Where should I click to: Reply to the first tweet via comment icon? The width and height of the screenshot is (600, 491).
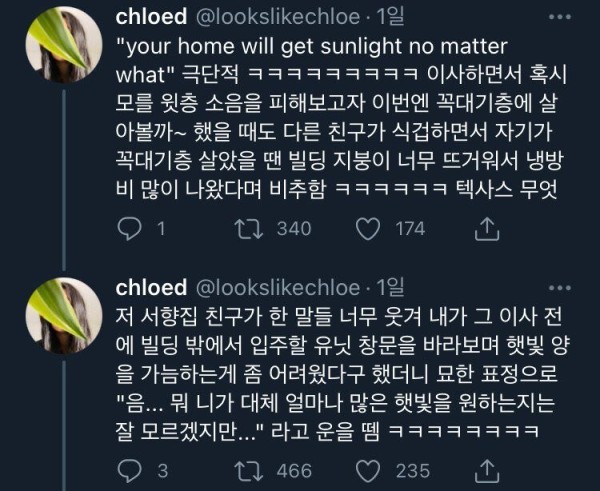coord(129,228)
